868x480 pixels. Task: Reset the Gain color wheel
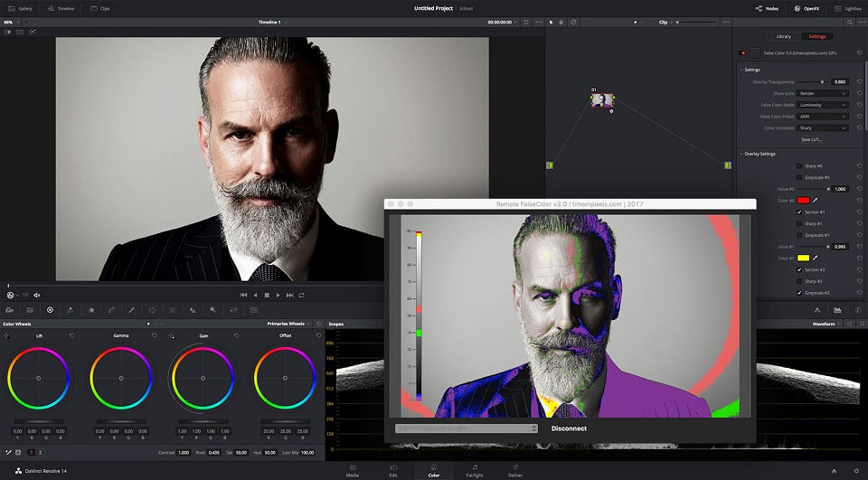tap(236, 335)
